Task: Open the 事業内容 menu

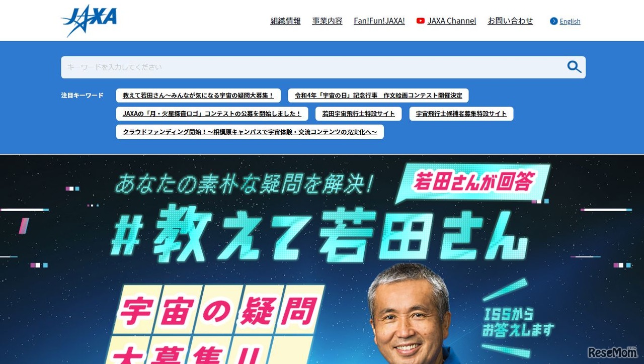Action: pos(327,21)
